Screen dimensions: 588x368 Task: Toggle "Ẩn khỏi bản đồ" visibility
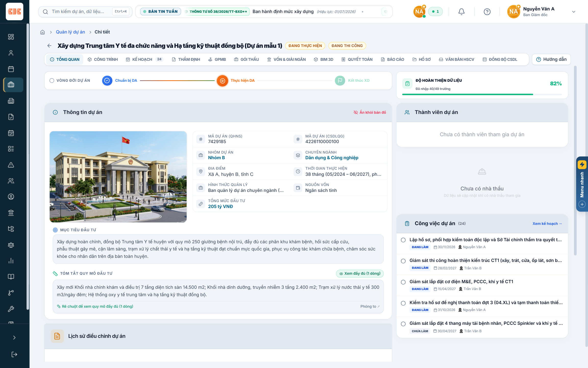370,112
